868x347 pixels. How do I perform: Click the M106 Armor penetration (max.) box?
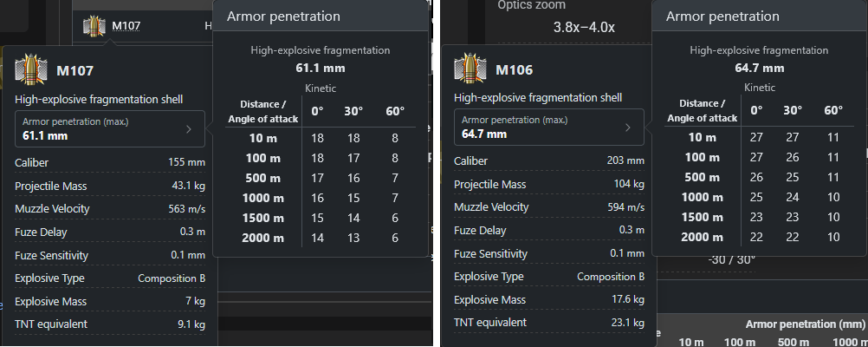click(x=549, y=127)
